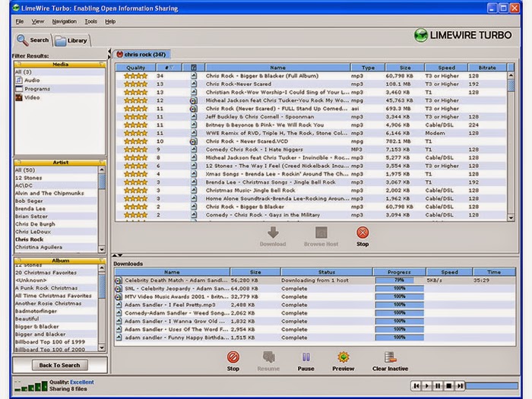Sort results by Quality column
This screenshot has height=399, width=532.
point(135,68)
